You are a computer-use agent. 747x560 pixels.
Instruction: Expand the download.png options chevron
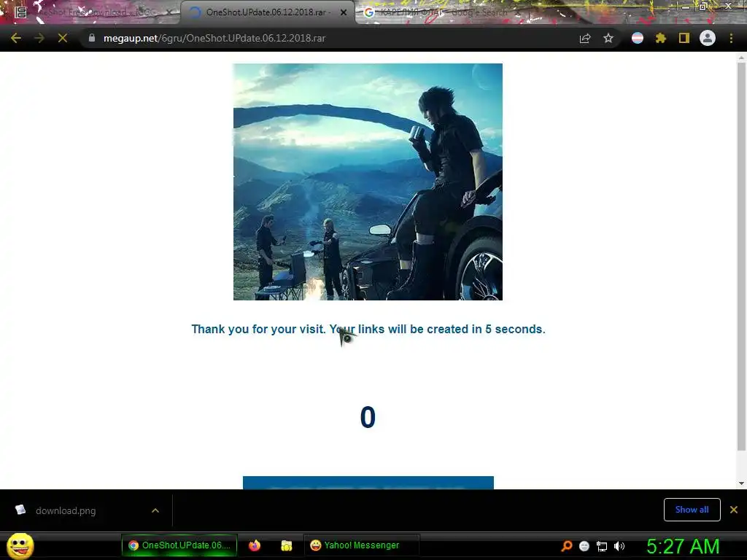[155, 510]
